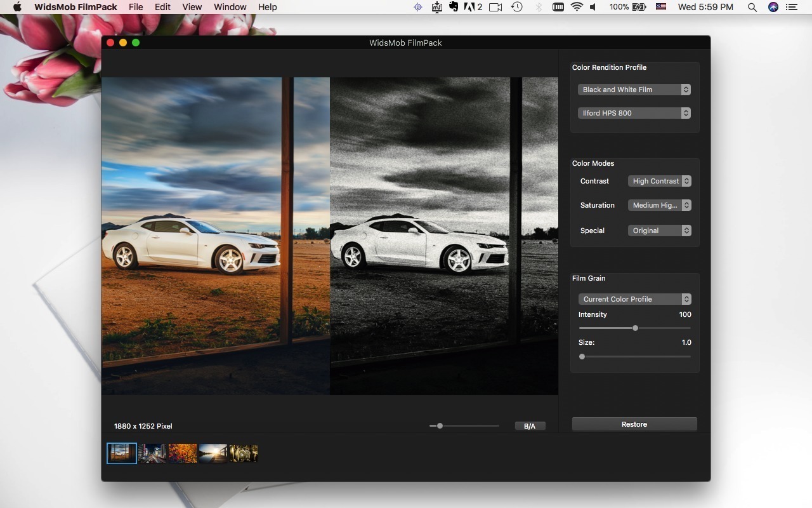
Task: Open the Film Grain Current Color Profile dropdown
Action: [634, 298]
